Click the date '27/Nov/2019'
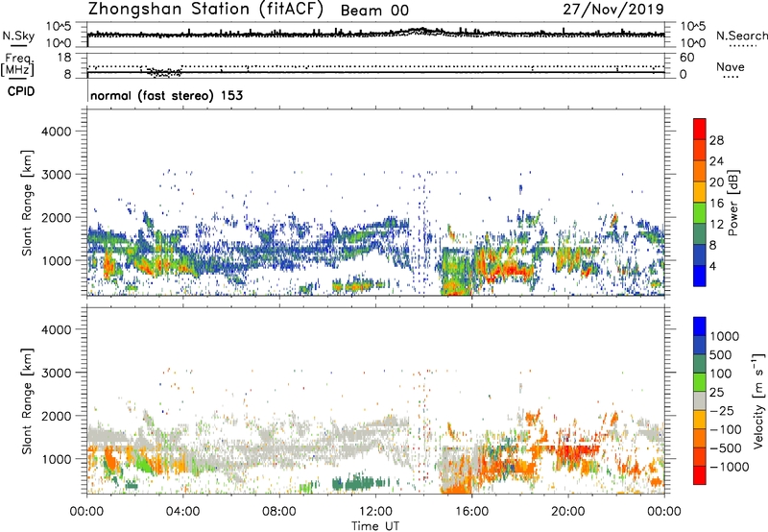The height and width of the screenshot is (532, 768). point(613,10)
